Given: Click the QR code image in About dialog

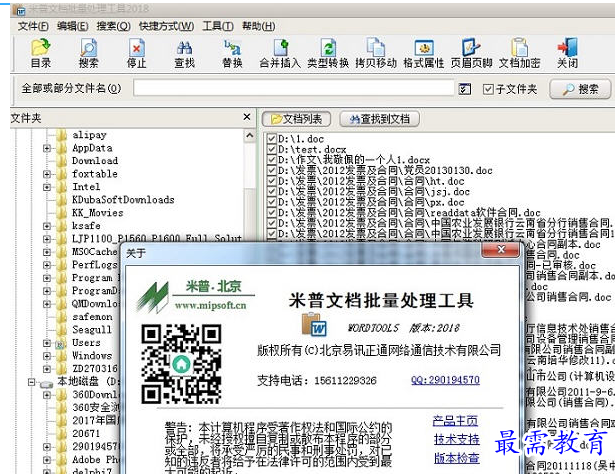Looking at the screenshot, I should coord(181,364).
